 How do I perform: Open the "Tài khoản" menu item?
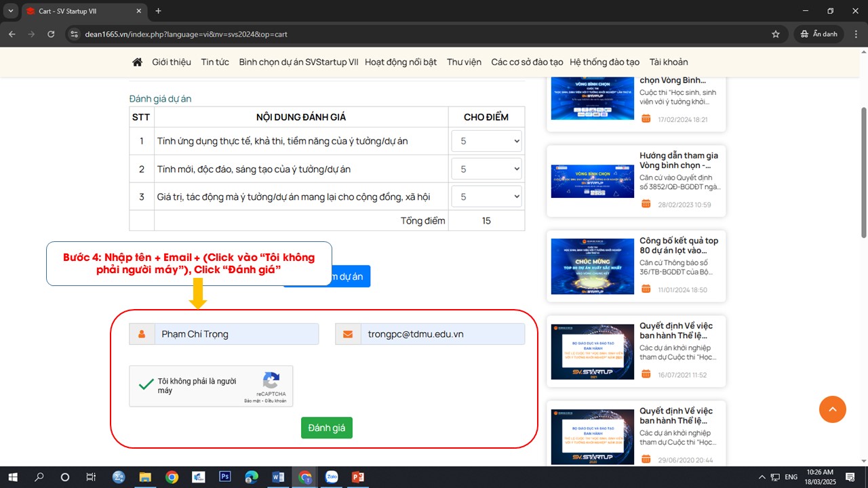tap(669, 62)
